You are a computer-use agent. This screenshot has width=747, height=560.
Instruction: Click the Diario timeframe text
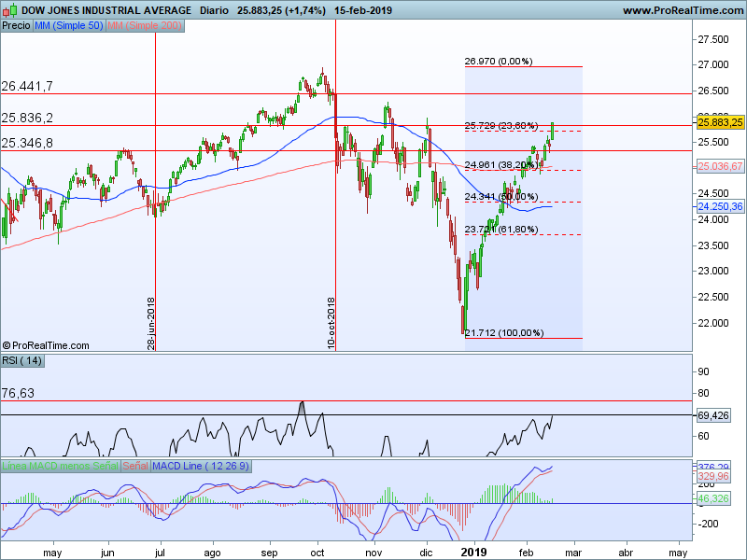point(214,10)
